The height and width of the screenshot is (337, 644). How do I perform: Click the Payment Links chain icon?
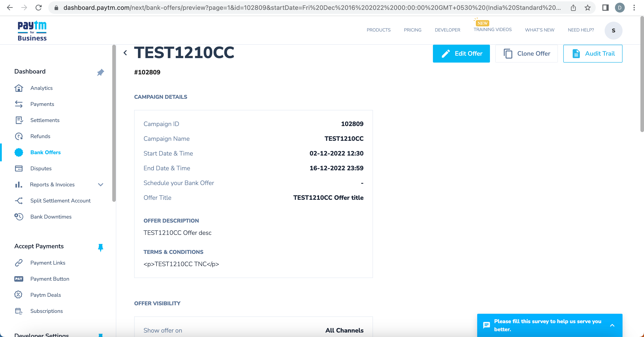click(19, 263)
